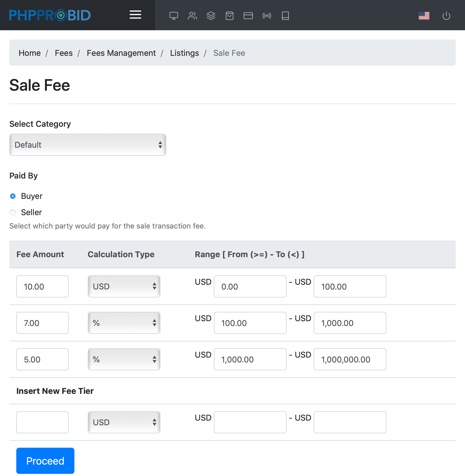Open the users icon in navbar
The image size is (465, 476).
click(x=192, y=16)
